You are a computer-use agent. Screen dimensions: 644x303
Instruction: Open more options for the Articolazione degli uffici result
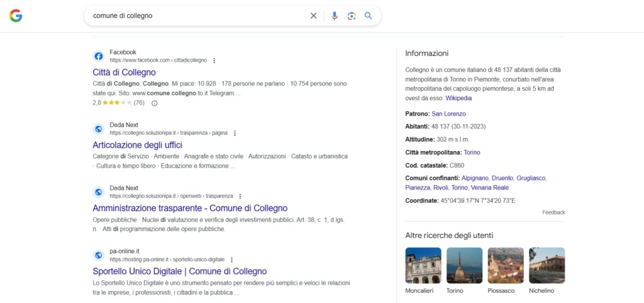click(x=235, y=133)
